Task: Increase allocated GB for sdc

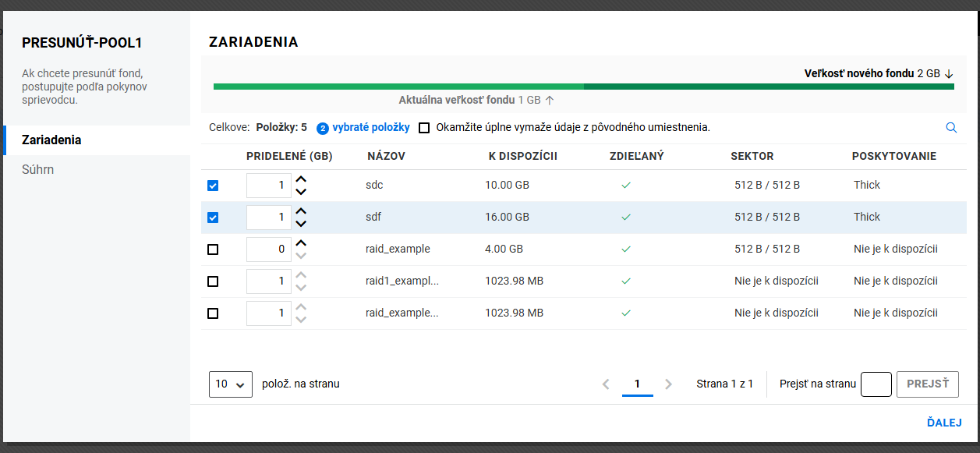Action: [x=301, y=180]
